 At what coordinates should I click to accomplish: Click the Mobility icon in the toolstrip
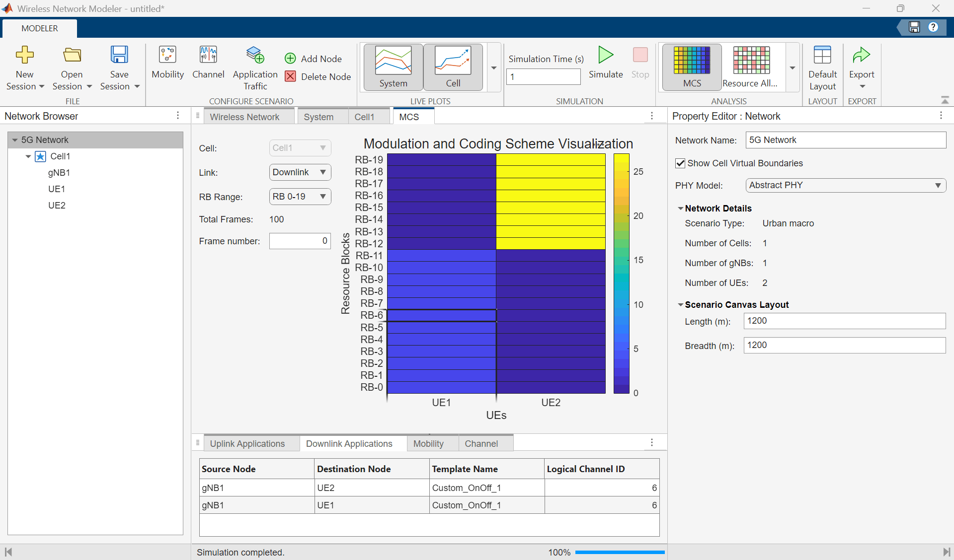167,55
